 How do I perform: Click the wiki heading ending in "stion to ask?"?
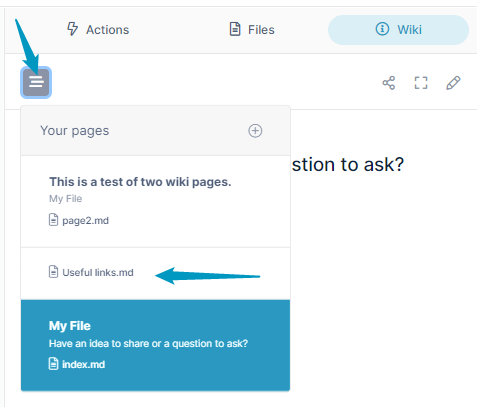pos(348,164)
